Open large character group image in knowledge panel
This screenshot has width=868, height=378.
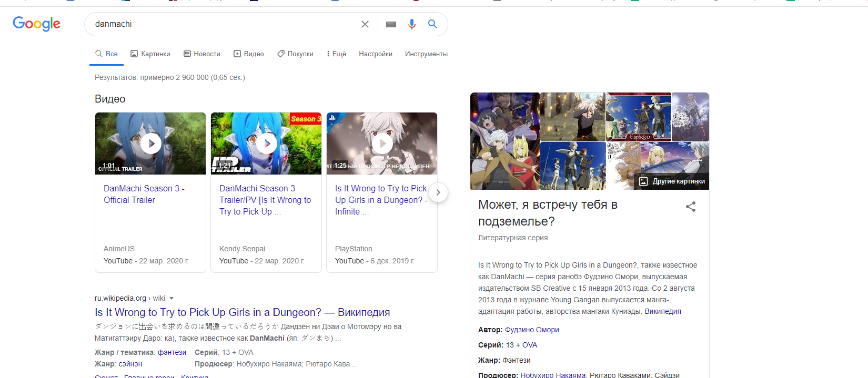coord(505,141)
